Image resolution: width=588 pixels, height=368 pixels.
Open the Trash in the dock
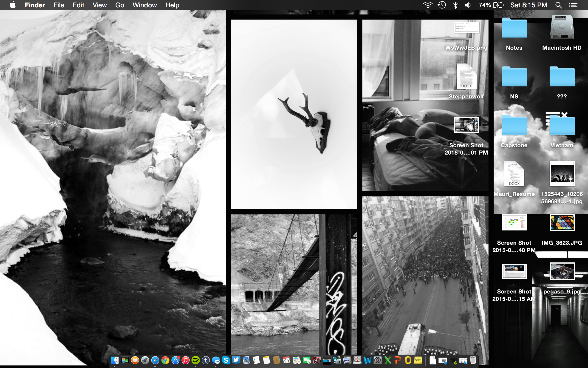(473, 360)
